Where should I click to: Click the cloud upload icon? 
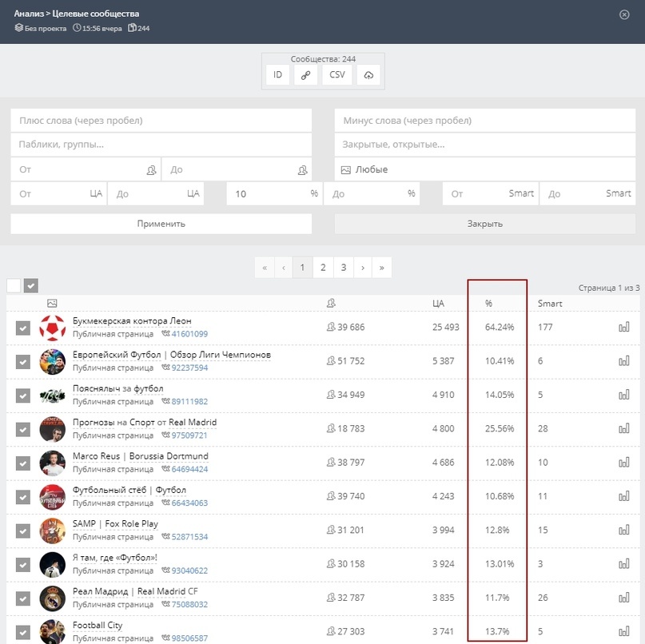click(368, 75)
